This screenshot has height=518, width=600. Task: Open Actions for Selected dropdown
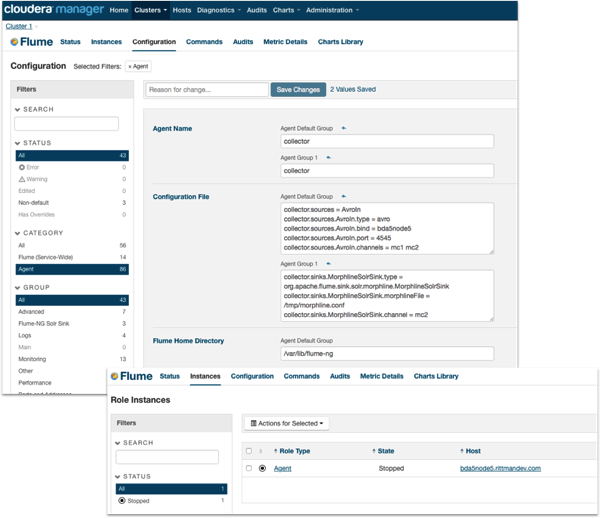pyautogui.click(x=287, y=424)
